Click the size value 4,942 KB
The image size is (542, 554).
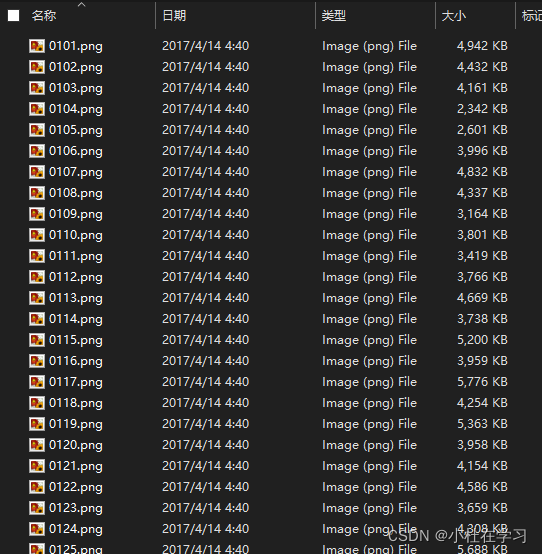pos(482,46)
